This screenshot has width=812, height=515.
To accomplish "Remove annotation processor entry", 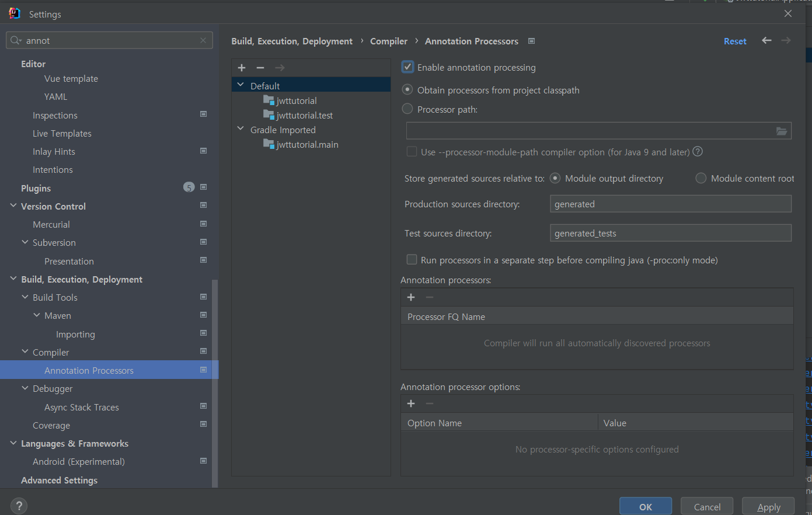I will tap(430, 297).
